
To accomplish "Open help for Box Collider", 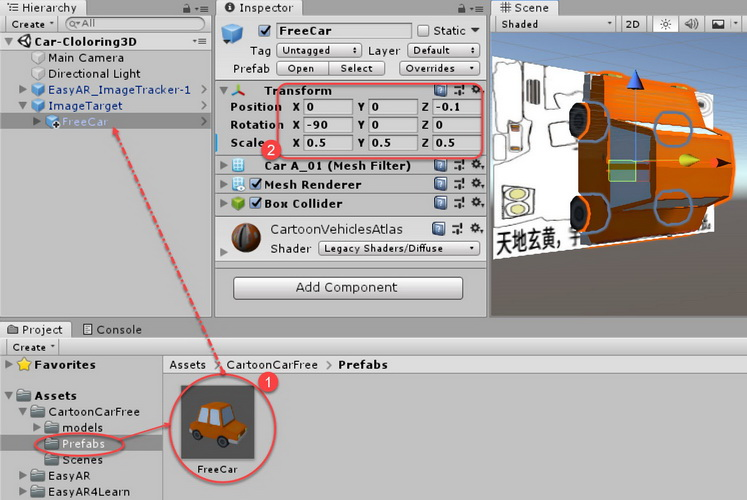I will pyautogui.click(x=440, y=203).
